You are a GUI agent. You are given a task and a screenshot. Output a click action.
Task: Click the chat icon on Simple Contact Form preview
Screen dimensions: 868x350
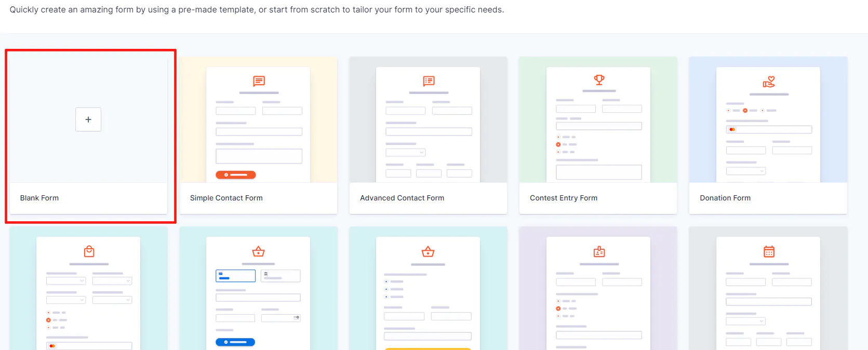[259, 81]
